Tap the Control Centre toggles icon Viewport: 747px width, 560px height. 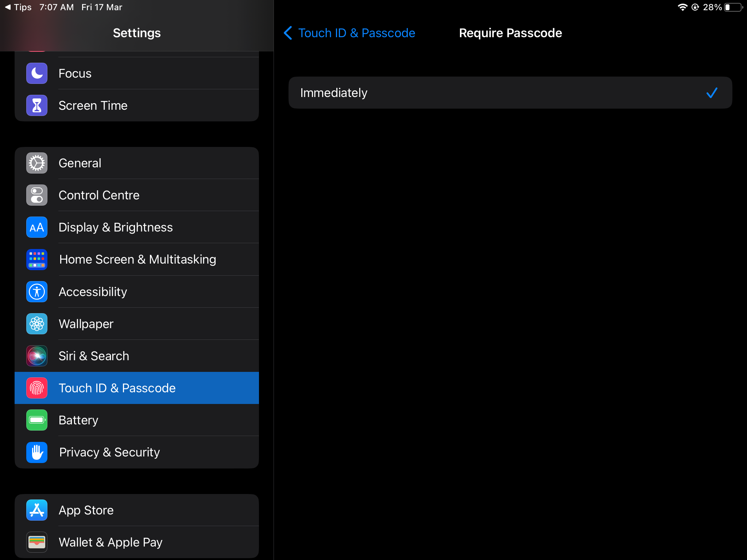coord(37,195)
